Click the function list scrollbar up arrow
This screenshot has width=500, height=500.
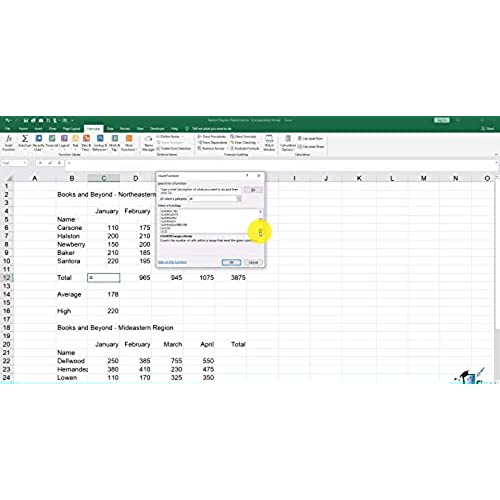click(x=260, y=212)
